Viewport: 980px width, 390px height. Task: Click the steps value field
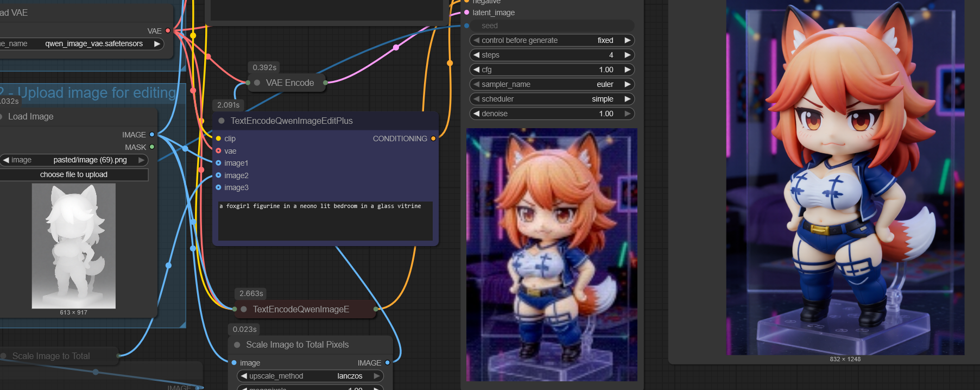click(x=552, y=55)
